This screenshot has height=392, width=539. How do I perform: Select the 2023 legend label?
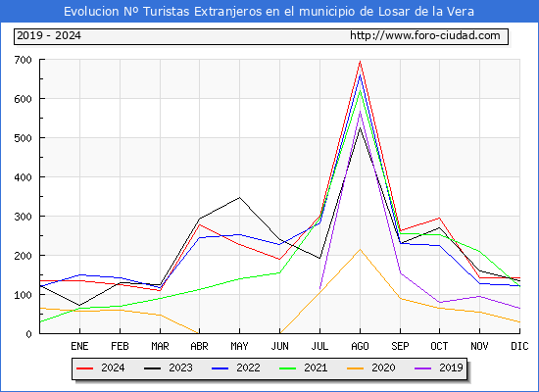click(180, 367)
